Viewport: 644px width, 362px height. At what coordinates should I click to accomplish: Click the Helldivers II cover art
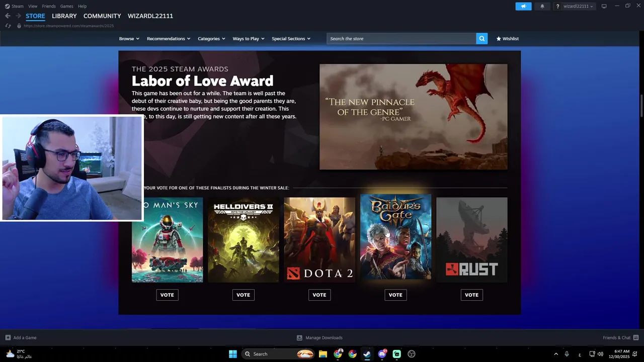tap(243, 240)
